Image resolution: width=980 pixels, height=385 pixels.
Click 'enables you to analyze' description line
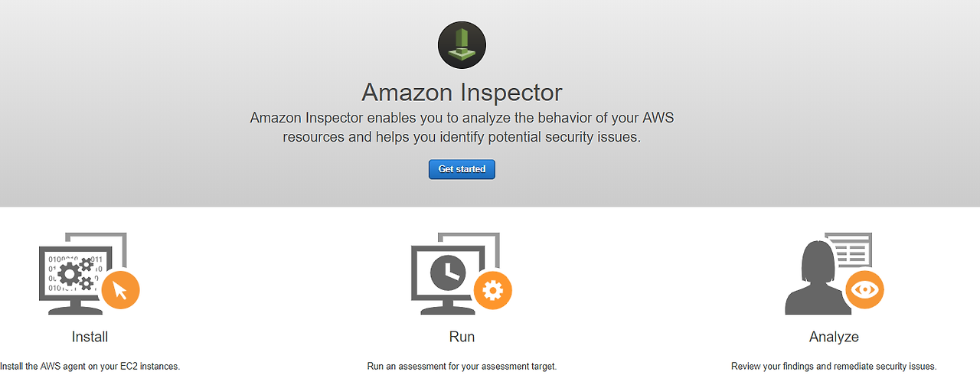coord(462,119)
